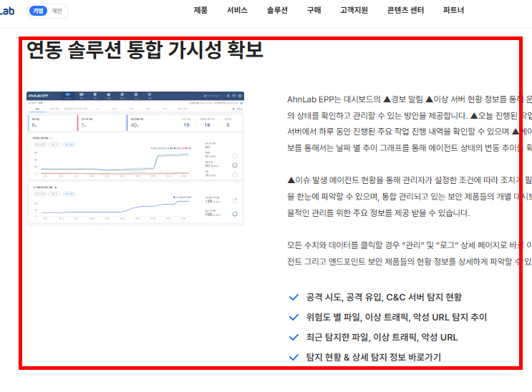Select text 탐지 현황 & 상세 탐지 정보 바로가기
This screenshot has height=392, width=532.
click(x=374, y=357)
